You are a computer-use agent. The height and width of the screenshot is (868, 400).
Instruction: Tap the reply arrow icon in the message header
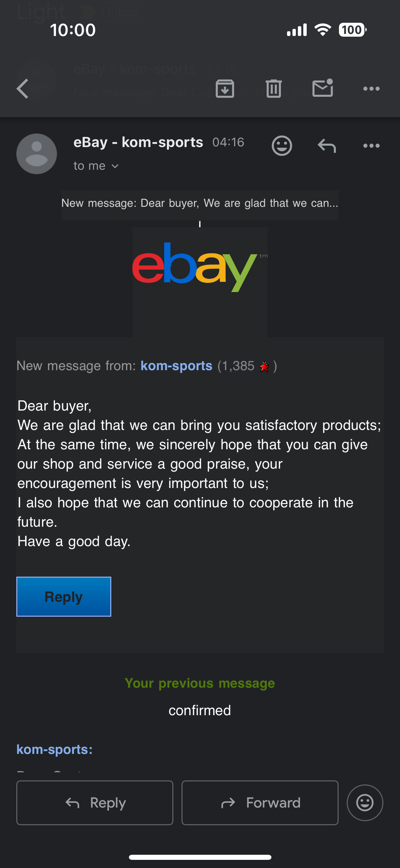click(x=327, y=146)
